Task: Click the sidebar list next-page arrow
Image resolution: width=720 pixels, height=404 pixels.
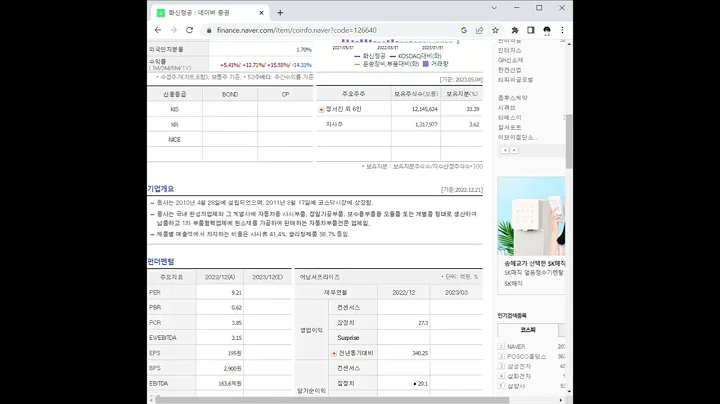Action: point(514,150)
